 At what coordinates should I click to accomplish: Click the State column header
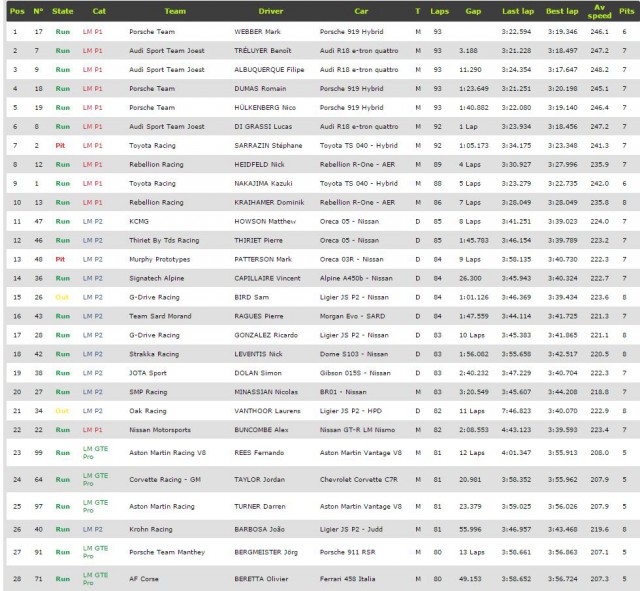pyautogui.click(x=62, y=11)
